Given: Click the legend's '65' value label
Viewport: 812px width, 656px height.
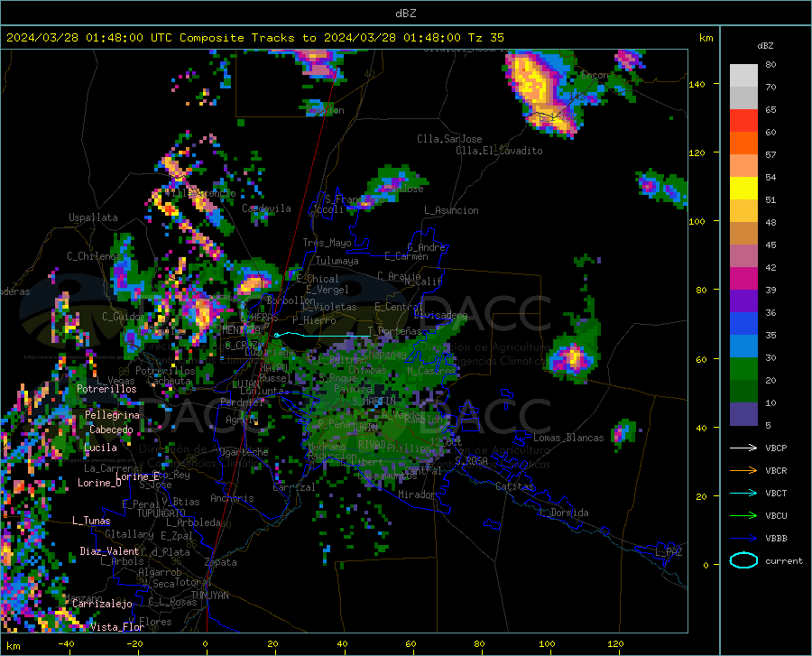Looking at the screenshot, I should coord(770,110).
